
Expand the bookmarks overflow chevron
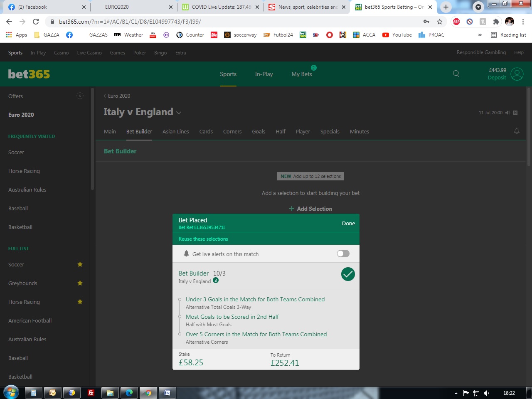(480, 35)
